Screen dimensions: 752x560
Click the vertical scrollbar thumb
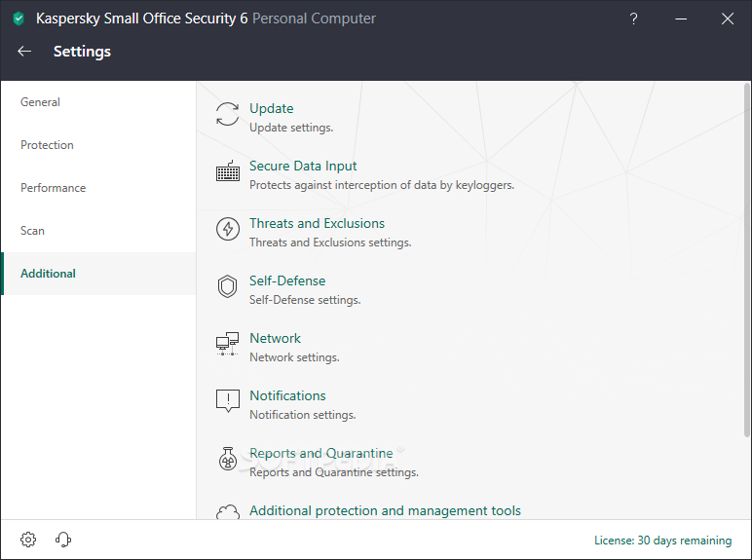tap(747, 260)
